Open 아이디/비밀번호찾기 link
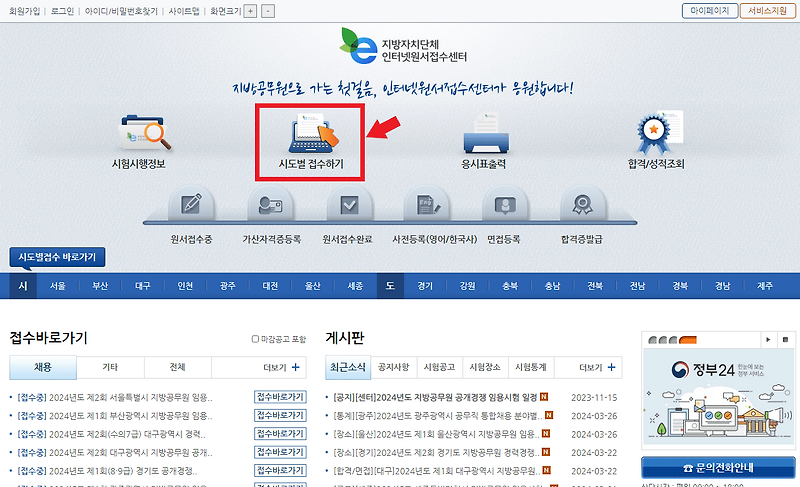Viewport: 800px width, 487px height. 121,11
